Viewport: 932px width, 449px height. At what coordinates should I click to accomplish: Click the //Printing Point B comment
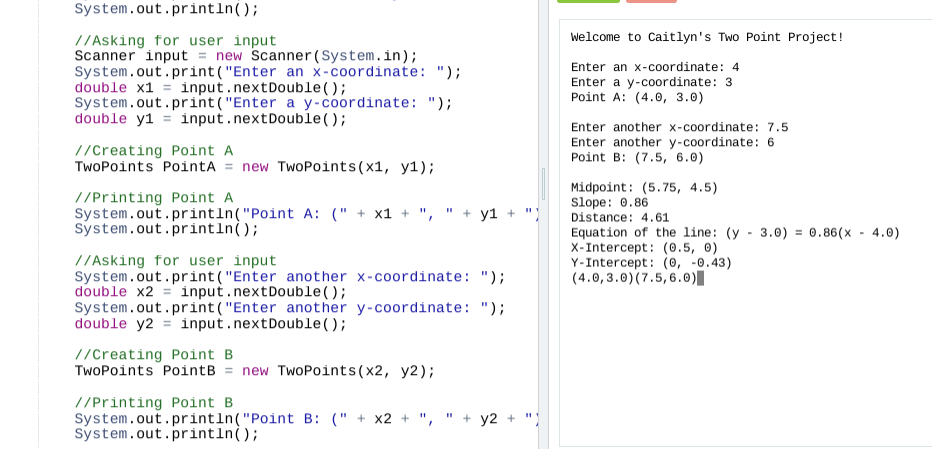(153, 402)
